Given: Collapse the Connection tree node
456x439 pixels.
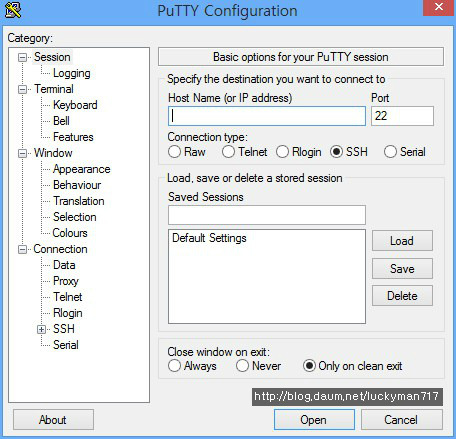Looking at the screenshot, I should [22, 249].
